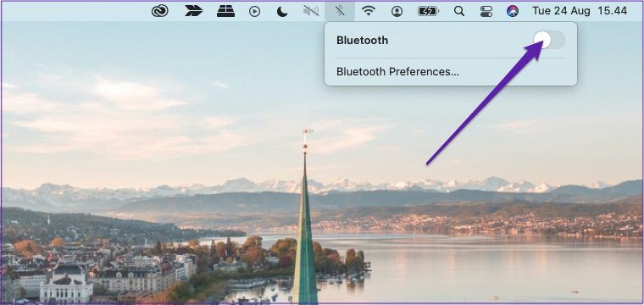The image size is (644, 305).
Task: Click the muted volume speaker icon
Action: click(311, 11)
